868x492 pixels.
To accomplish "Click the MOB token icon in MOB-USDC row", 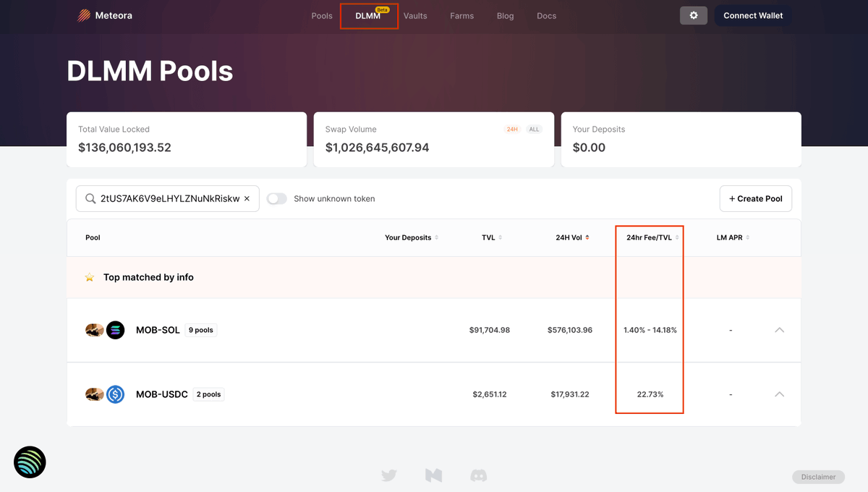I will point(94,394).
